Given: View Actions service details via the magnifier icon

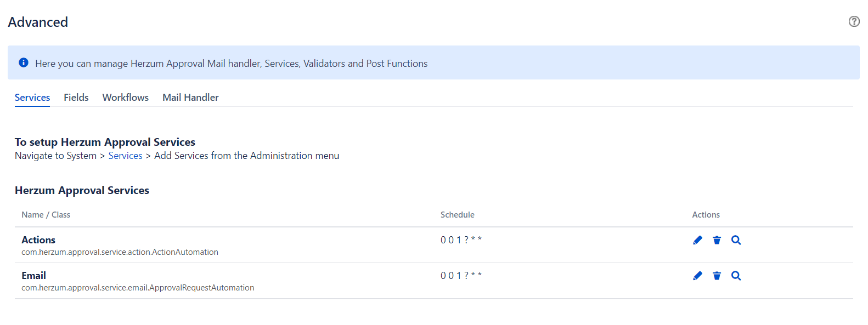Looking at the screenshot, I should pyautogui.click(x=736, y=240).
